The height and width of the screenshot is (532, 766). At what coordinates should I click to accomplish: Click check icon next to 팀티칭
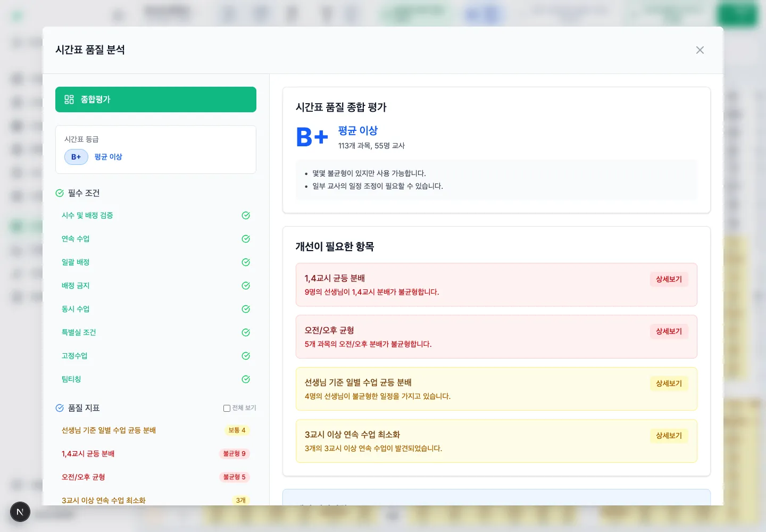(246, 379)
